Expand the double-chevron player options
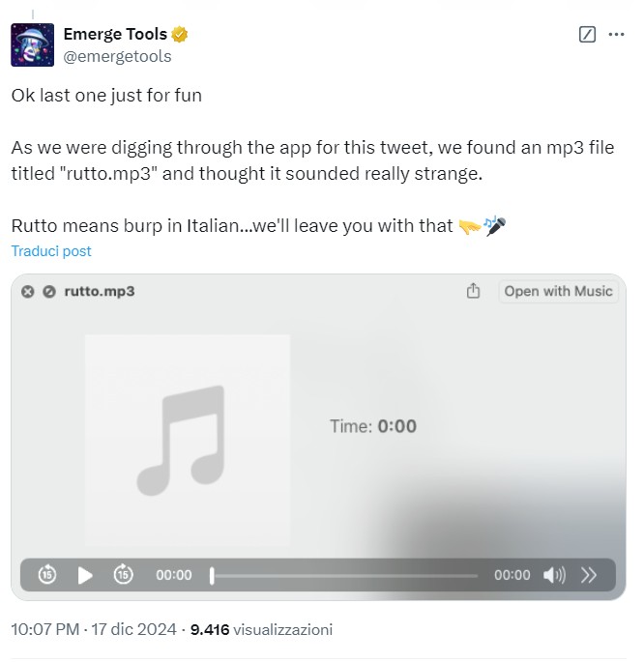Viewport: 644px width, 662px height. tap(589, 575)
